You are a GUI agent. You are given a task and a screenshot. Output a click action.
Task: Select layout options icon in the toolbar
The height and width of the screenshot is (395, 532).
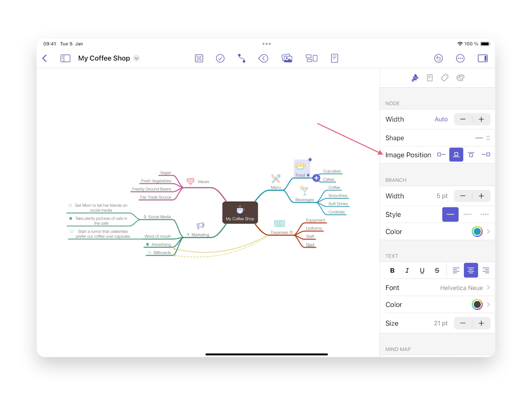(x=312, y=58)
